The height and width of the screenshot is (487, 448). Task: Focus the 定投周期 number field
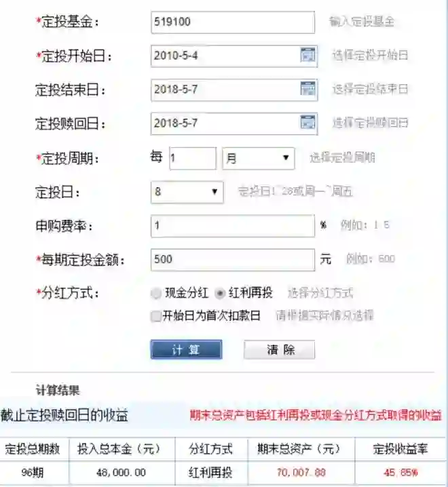193,159
